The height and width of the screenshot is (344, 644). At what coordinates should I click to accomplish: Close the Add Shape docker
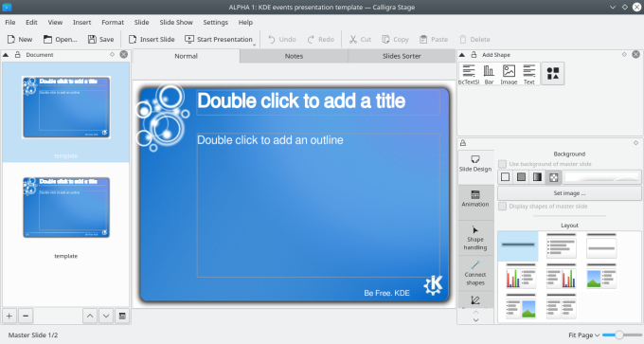click(x=635, y=54)
